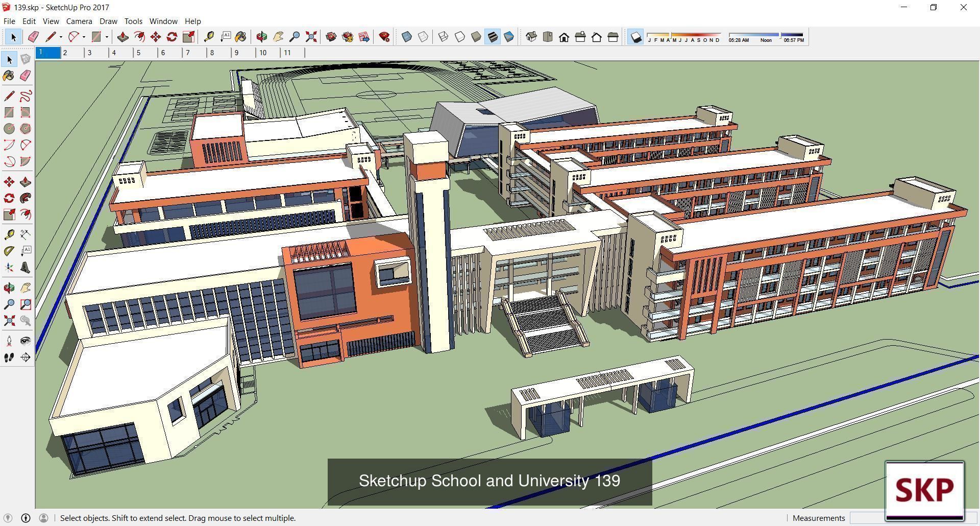The width and height of the screenshot is (980, 526).
Task: Click the Front view button
Action: [564, 37]
